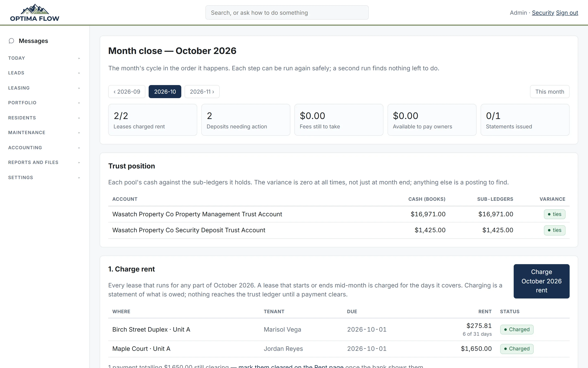This screenshot has width=588, height=368.
Task: Click tenant name Jordan Reyes
Action: click(283, 349)
